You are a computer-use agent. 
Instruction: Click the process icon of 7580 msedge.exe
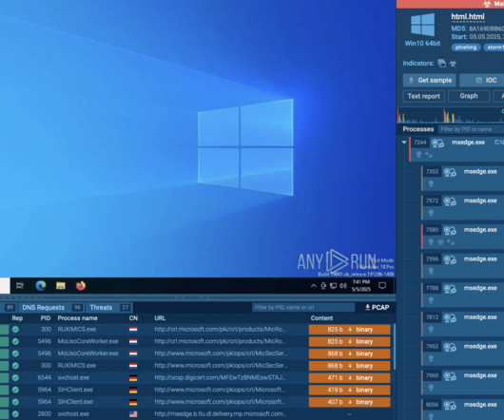coord(450,230)
